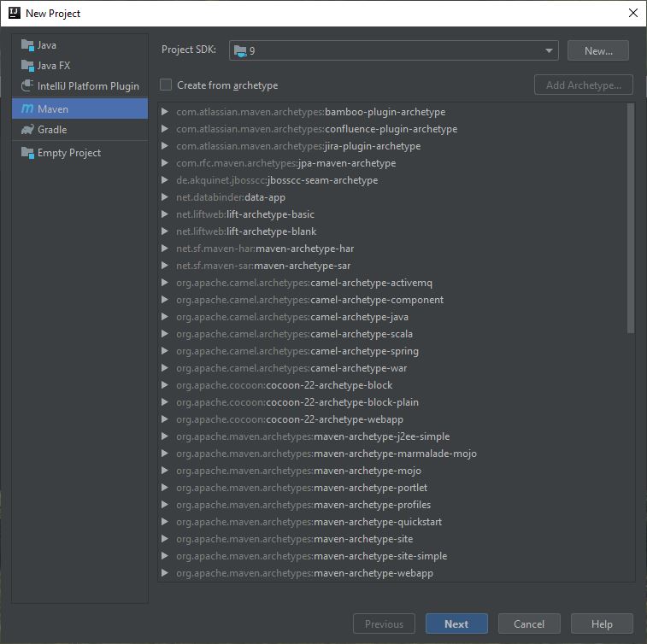Select maven-archetype-marmalade-mojo entry
Screen dimensions: 647x644
click(326, 454)
